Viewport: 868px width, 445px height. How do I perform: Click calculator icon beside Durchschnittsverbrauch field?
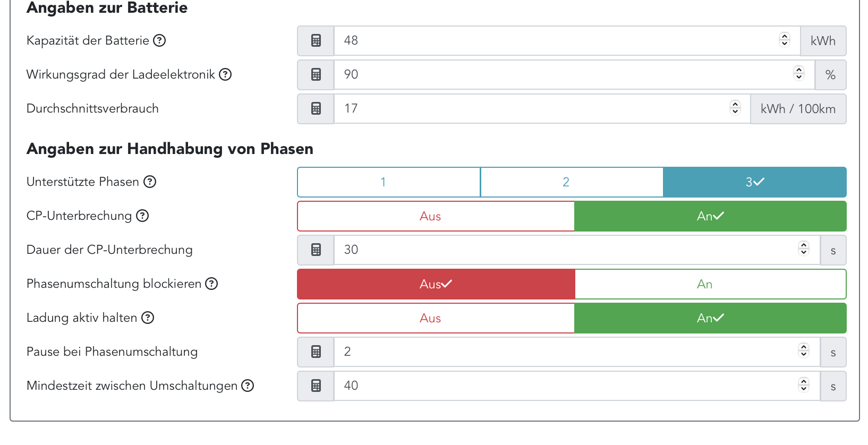(316, 109)
